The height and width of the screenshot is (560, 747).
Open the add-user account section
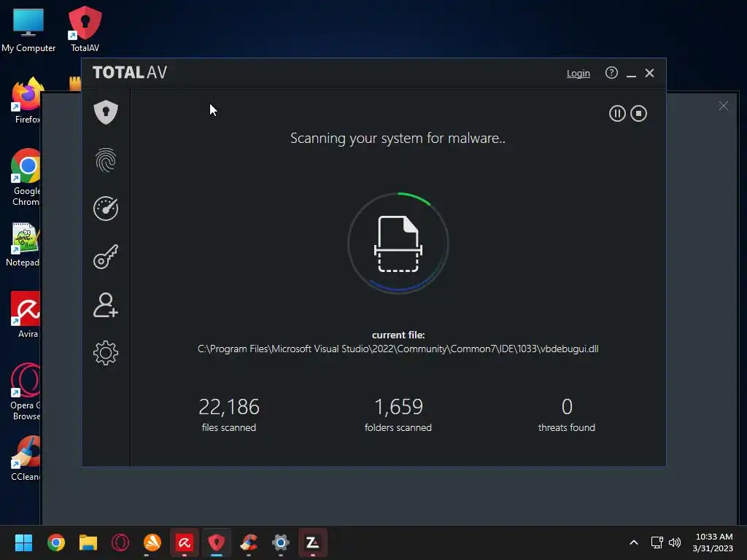coord(106,305)
